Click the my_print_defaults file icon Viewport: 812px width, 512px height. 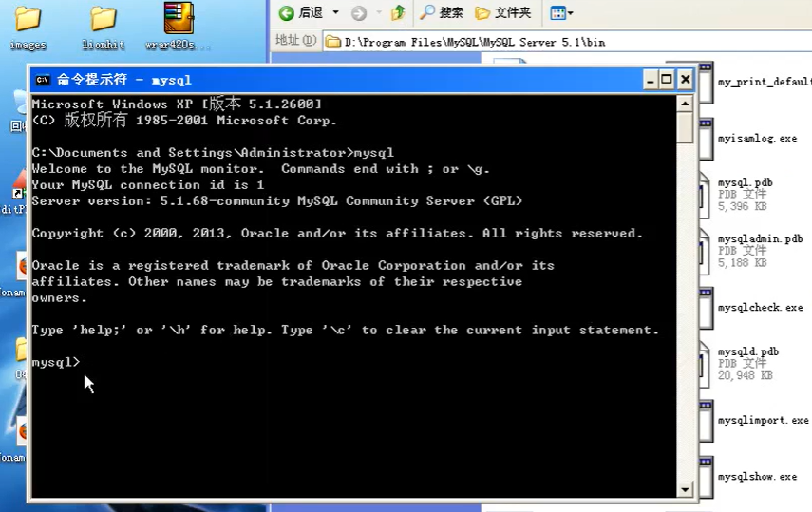[x=706, y=83]
